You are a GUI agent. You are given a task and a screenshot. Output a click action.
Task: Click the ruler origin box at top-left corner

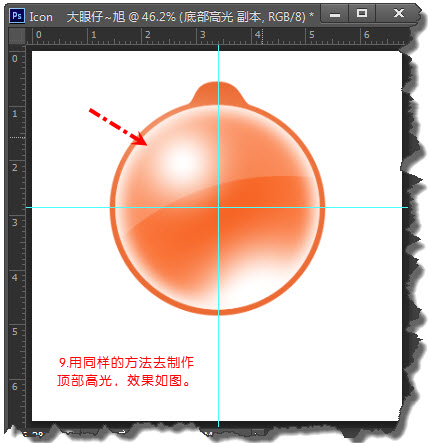[x=17, y=36]
